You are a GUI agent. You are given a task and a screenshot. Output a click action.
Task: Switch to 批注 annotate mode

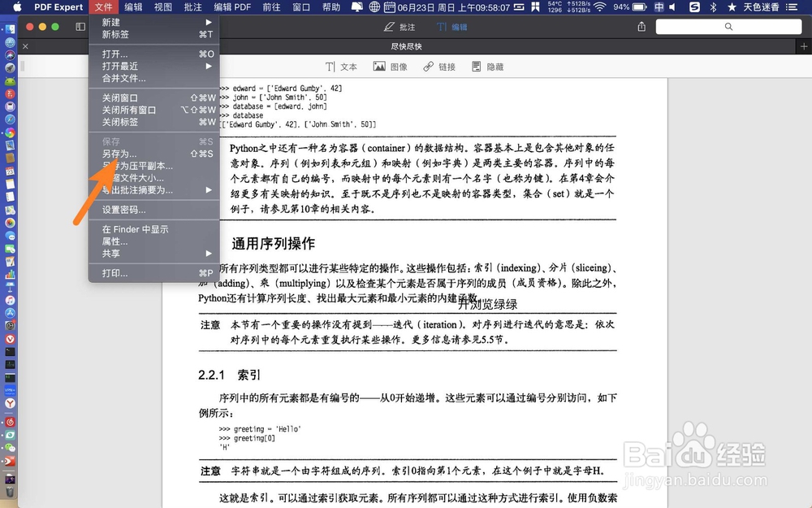pos(400,27)
